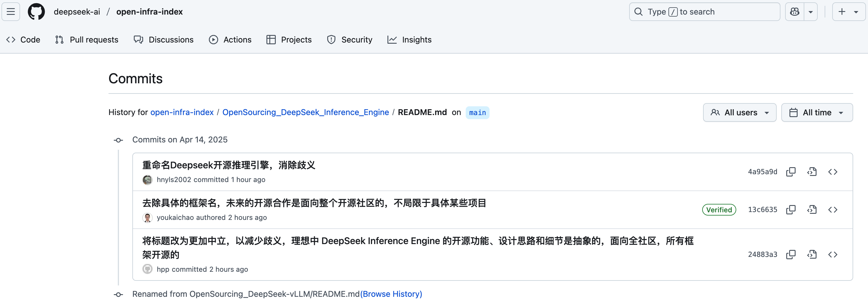Click the search input field

pos(705,12)
